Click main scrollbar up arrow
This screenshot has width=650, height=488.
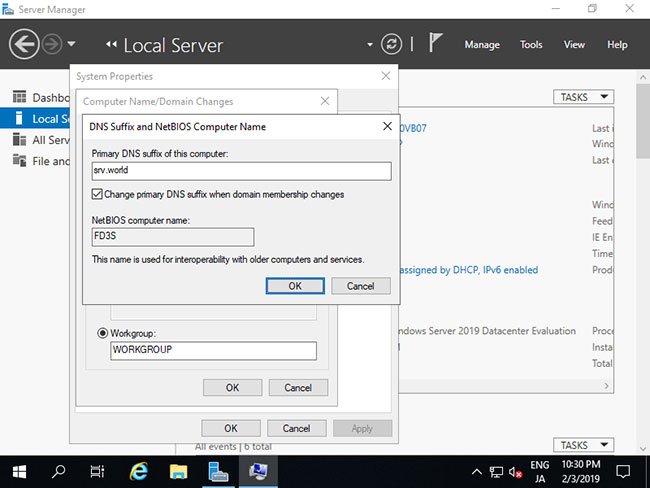click(x=643, y=77)
